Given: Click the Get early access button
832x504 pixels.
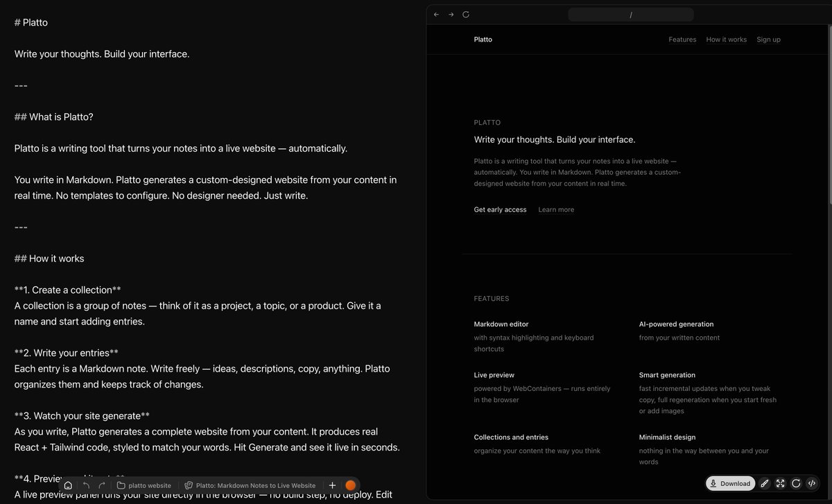Looking at the screenshot, I should [500, 209].
